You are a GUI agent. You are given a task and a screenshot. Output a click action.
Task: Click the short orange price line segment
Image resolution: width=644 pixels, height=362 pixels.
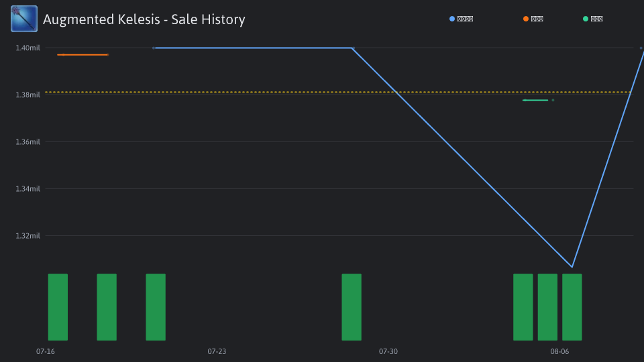(x=83, y=54)
